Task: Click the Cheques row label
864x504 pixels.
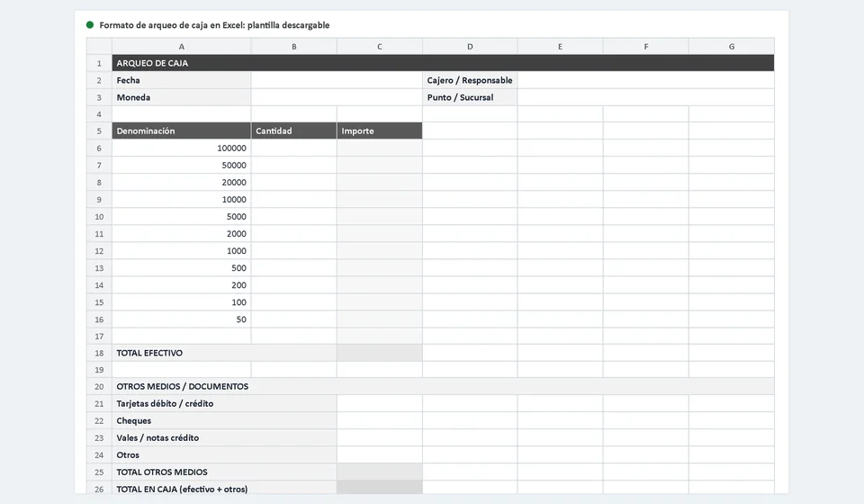Action: (224, 421)
